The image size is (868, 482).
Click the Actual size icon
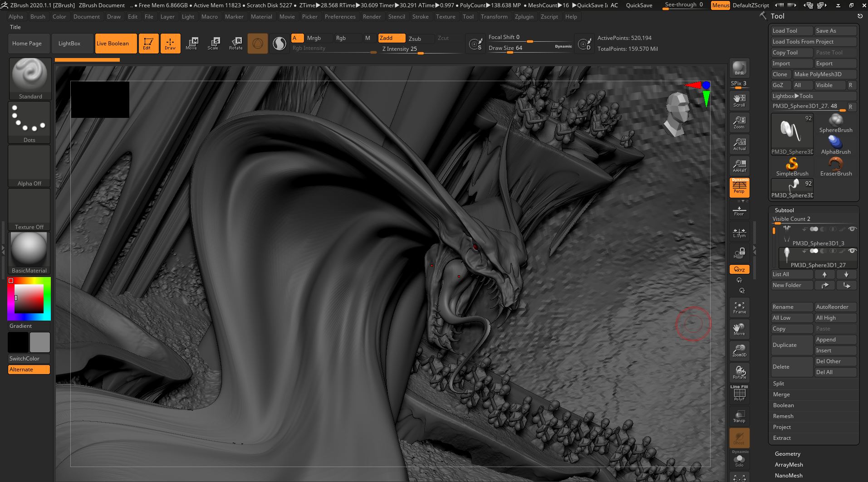pos(739,144)
